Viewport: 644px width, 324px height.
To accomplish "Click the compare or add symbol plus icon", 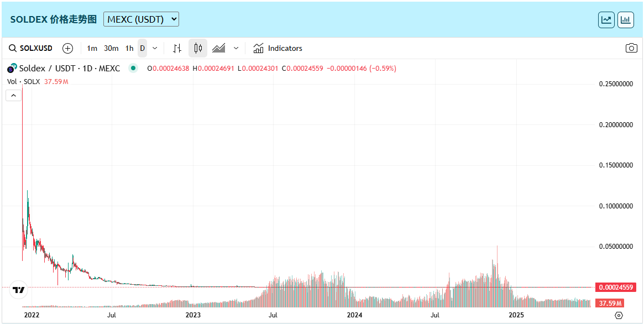I will (x=68, y=48).
